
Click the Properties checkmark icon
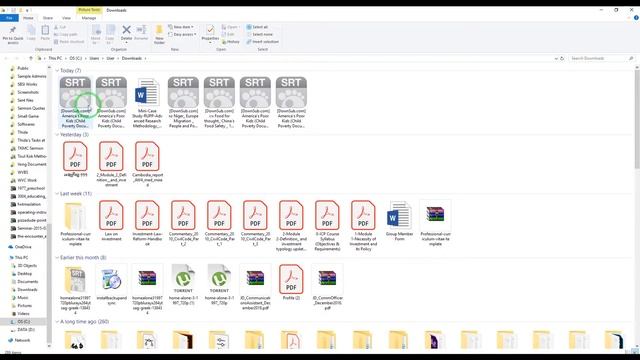(210, 30)
